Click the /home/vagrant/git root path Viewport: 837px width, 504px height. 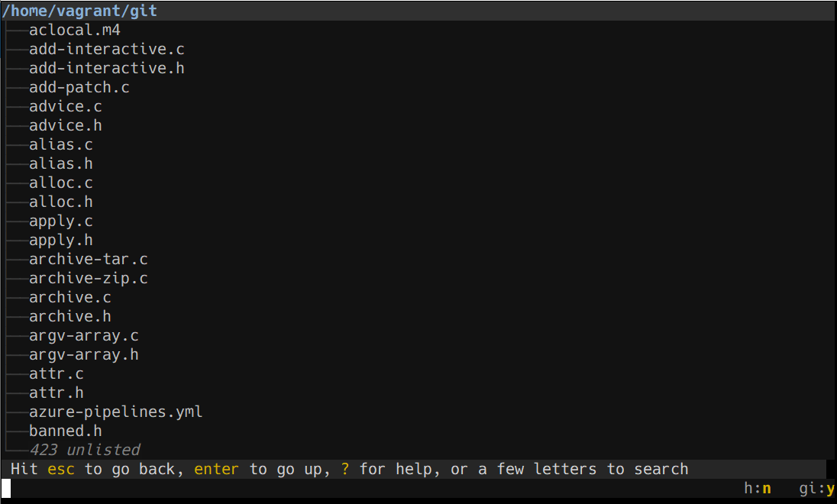coord(79,11)
